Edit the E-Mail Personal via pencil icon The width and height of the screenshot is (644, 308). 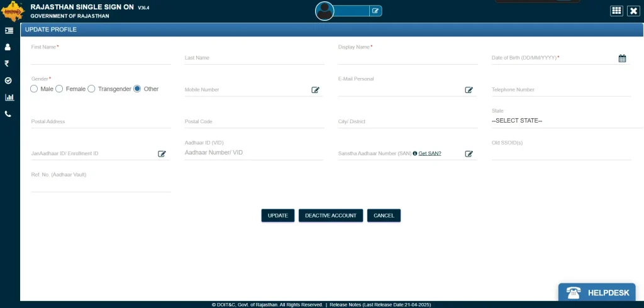[x=469, y=90]
